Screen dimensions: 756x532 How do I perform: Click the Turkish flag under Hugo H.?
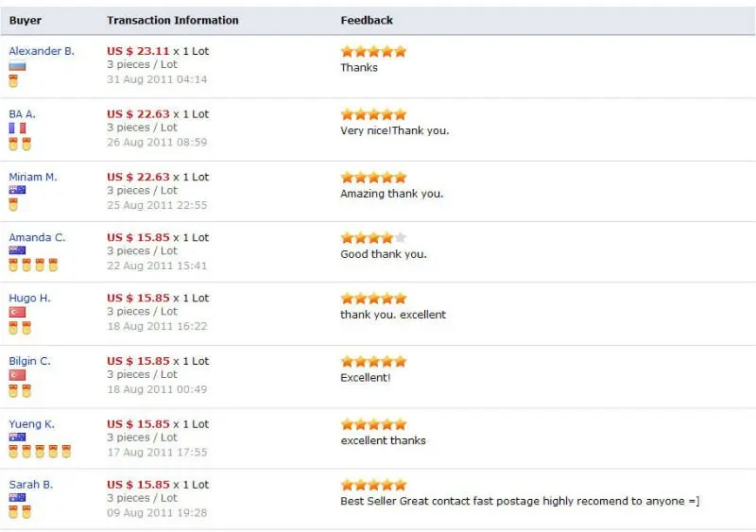pos(17,312)
